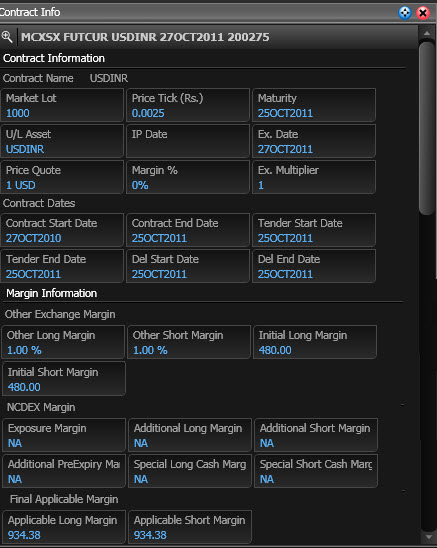Screen dimensions: 437x548
Task: Click the Exposure Margin NA cell
Action: [64, 435]
